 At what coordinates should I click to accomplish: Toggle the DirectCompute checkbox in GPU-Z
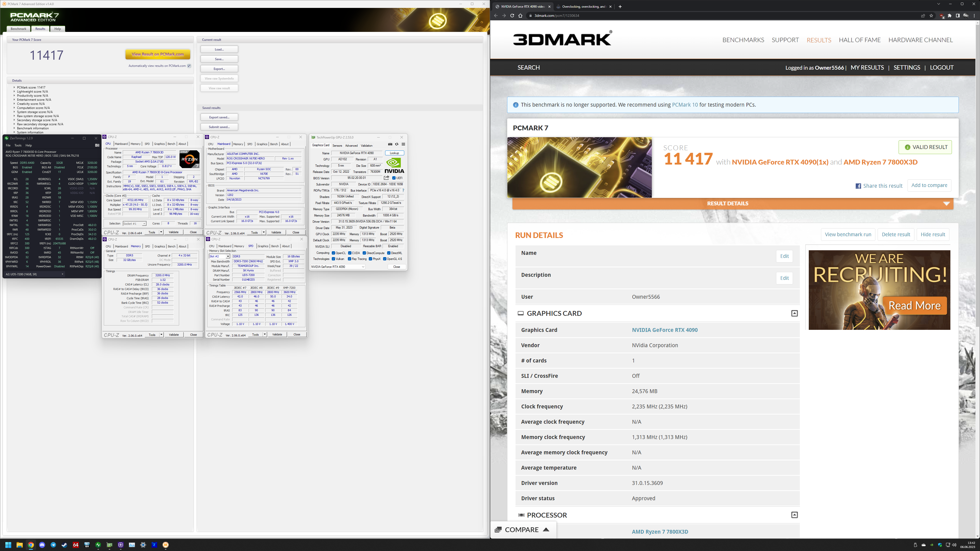[364, 253]
